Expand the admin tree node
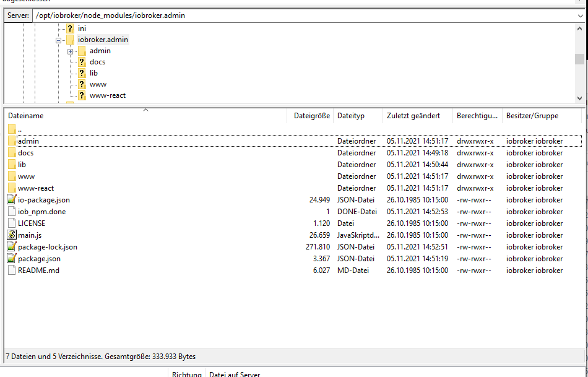588x377 pixels. coord(70,51)
